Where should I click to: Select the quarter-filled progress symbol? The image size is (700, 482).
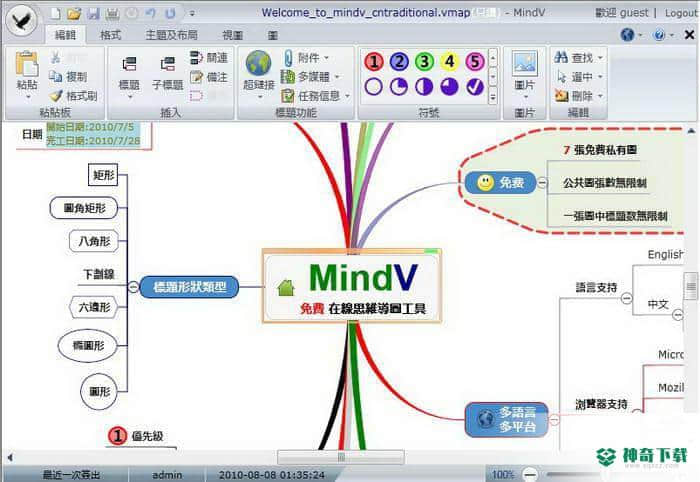coord(399,87)
